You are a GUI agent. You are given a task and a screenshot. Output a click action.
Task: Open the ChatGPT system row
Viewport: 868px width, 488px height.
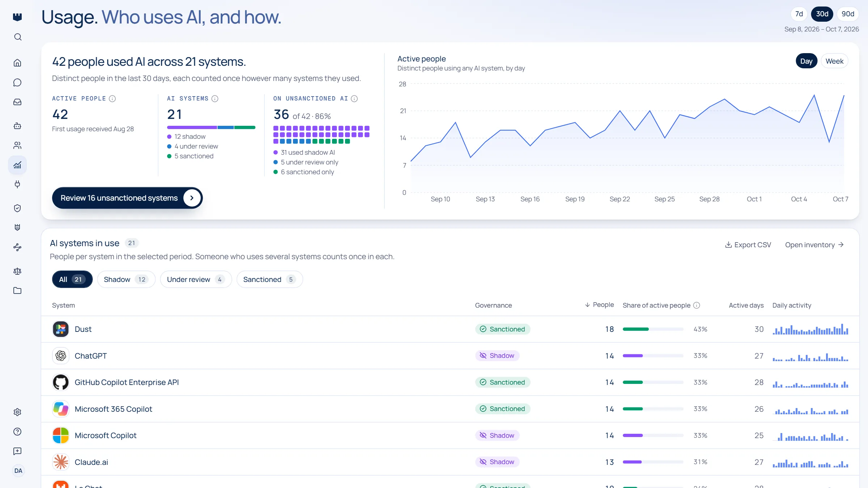[450, 356]
